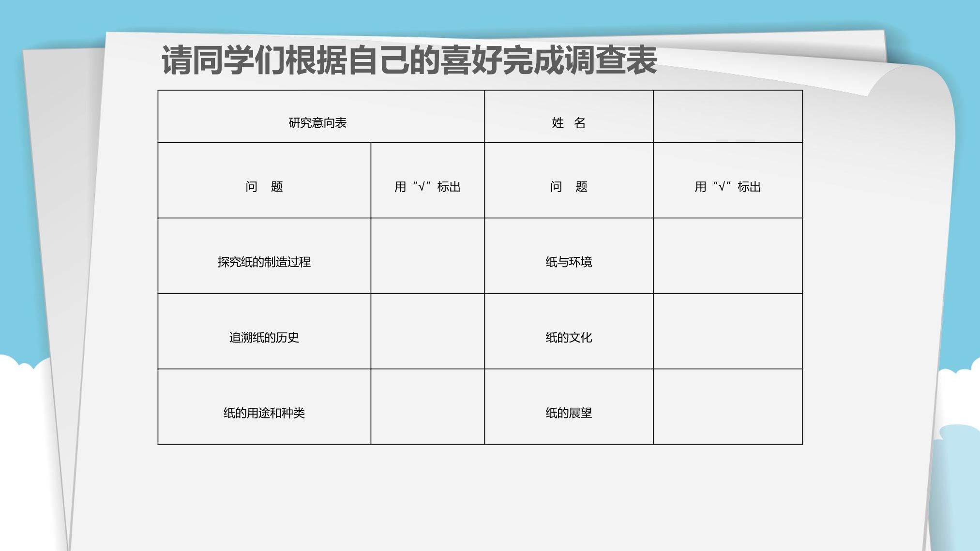Select the 纸的用途和种类 cell
This screenshot has height=551, width=980.
coord(264,407)
